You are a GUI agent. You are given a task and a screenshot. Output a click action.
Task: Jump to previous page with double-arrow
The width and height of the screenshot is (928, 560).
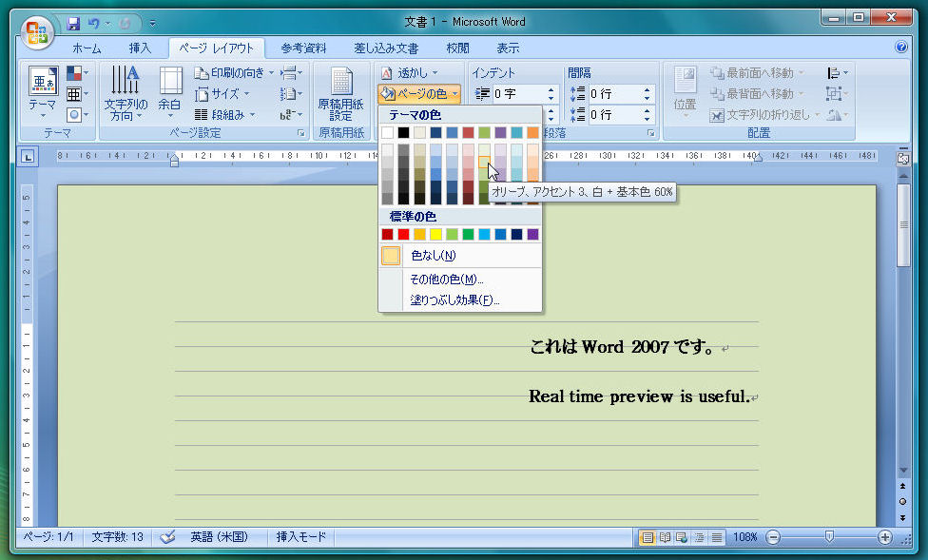click(x=902, y=486)
